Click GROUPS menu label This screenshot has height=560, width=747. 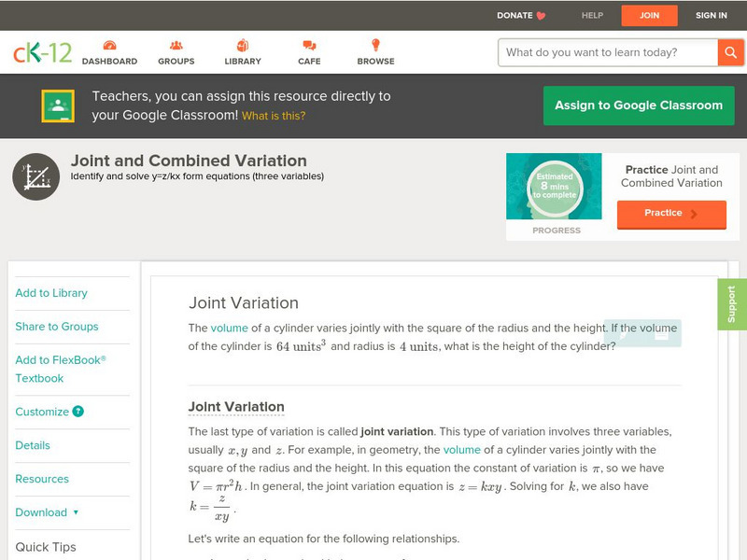tap(176, 62)
